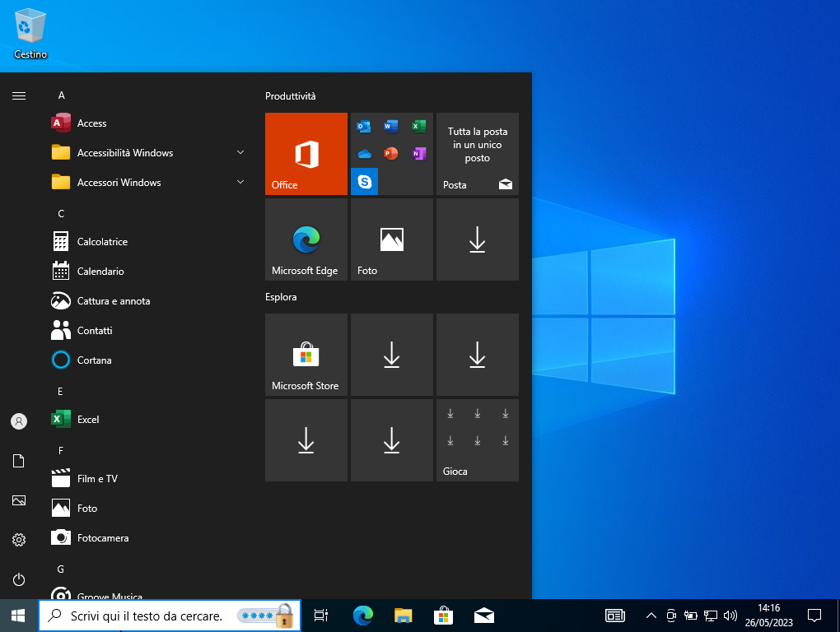Image resolution: width=840 pixels, height=632 pixels.
Task: Open the Posta mail tile
Action: [x=478, y=154]
